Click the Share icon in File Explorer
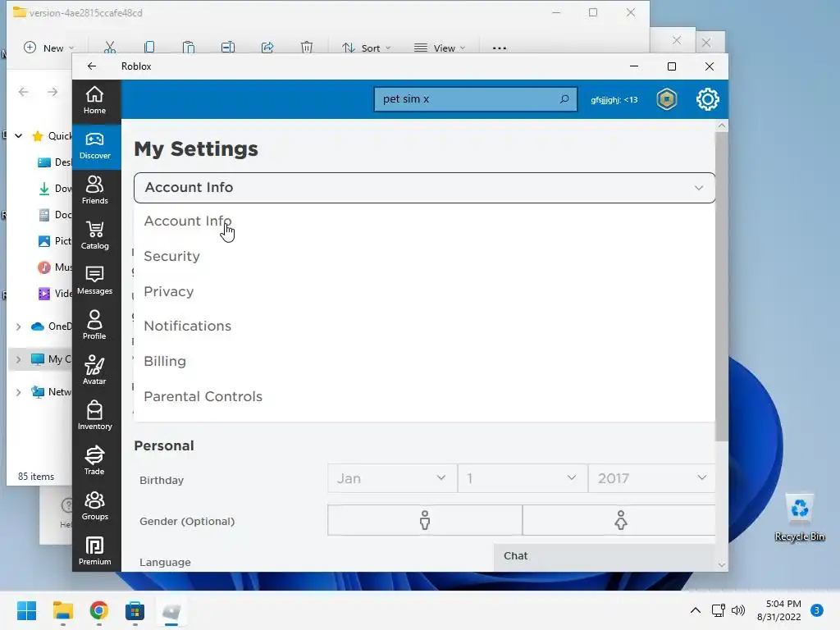The height and width of the screenshot is (630, 840). click(x=267, y=48)
